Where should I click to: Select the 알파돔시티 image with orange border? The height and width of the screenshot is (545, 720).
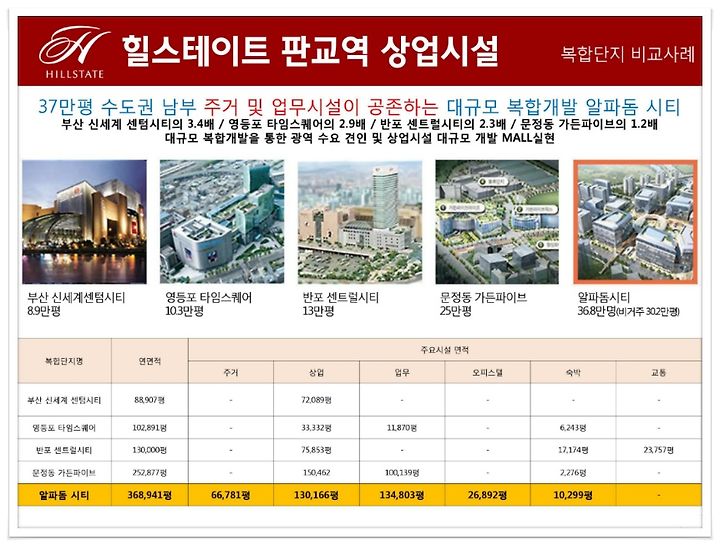(636, 222)
